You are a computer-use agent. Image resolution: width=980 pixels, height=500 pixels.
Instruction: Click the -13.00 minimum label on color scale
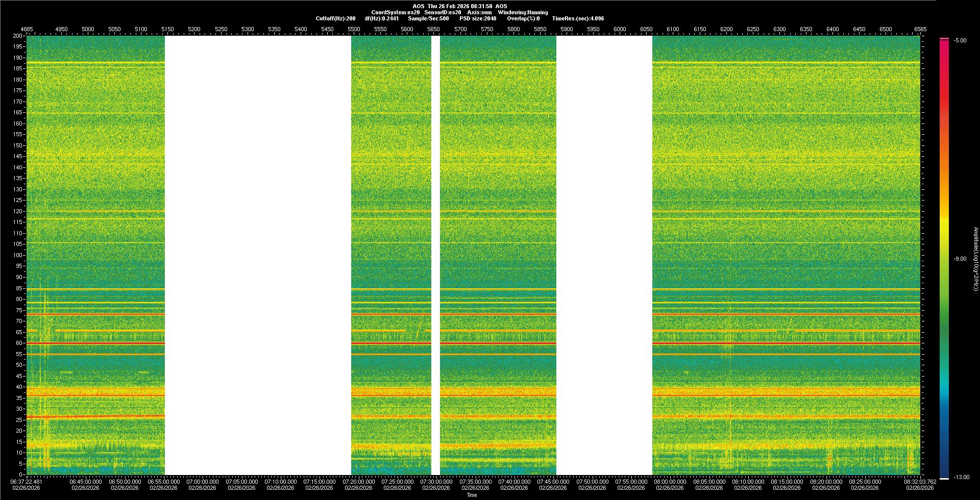[961, 477]
